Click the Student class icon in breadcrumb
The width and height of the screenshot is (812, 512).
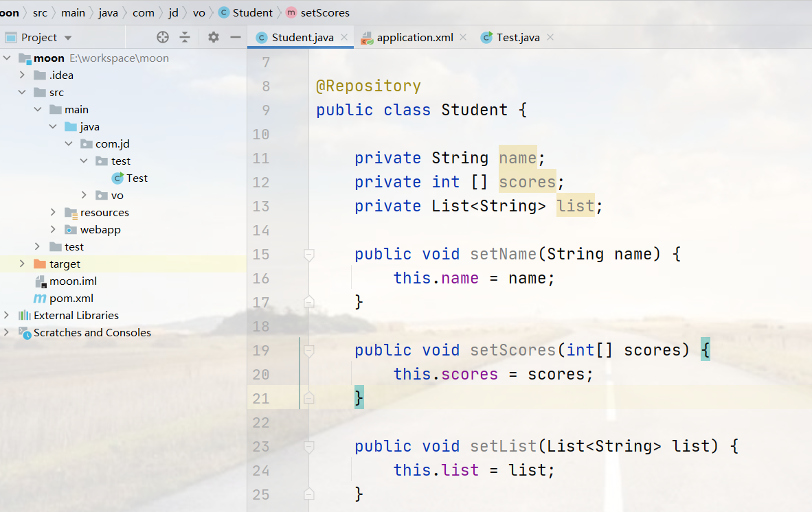(224, 12)
